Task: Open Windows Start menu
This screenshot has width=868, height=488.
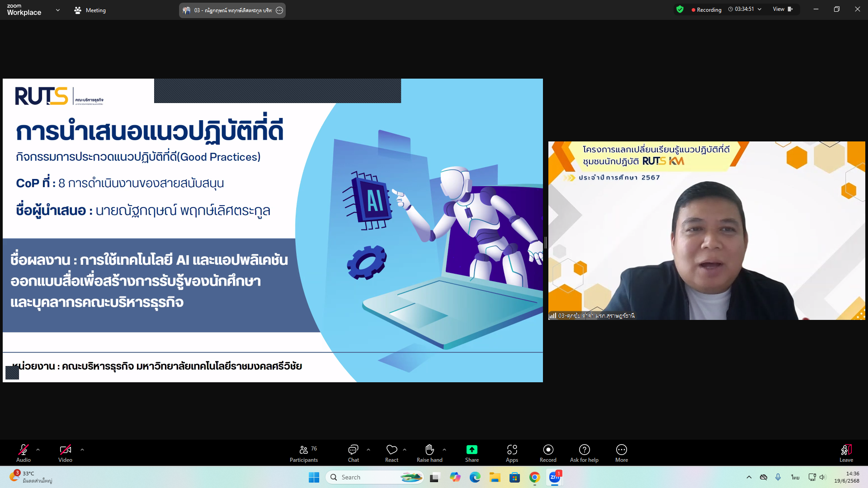Action: (314, 477)
